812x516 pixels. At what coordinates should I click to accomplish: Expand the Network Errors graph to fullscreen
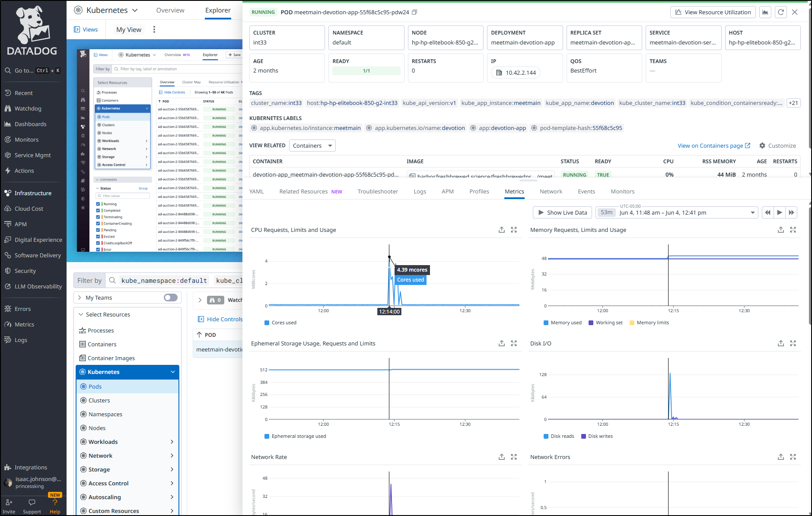pyautogui.click(x=793, y=457)
